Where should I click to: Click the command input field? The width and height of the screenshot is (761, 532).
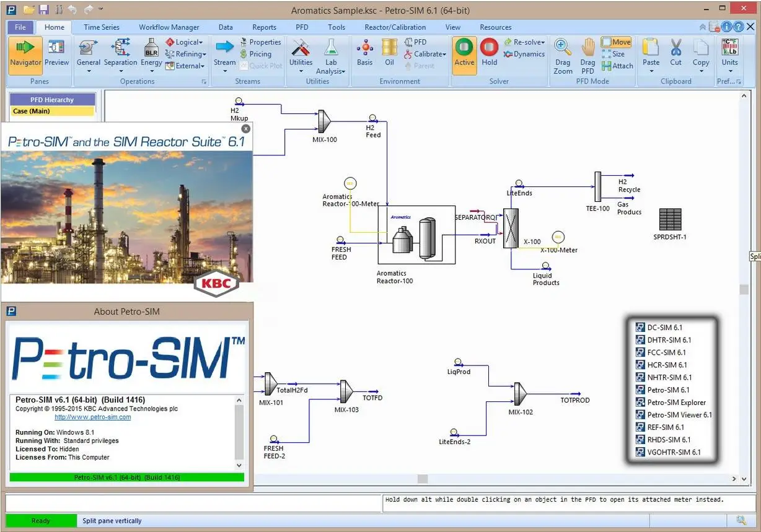point(193,503)
